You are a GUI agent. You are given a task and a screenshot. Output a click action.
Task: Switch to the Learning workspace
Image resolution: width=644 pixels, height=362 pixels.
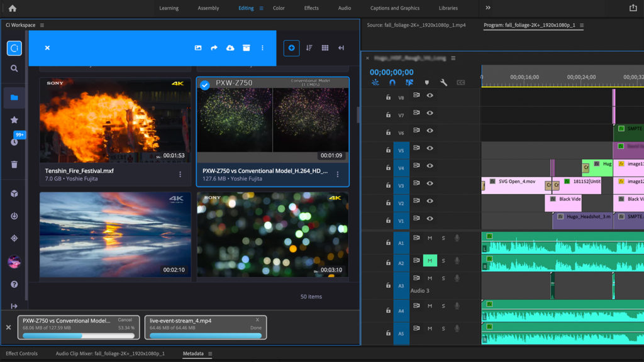tap(169, 8)
